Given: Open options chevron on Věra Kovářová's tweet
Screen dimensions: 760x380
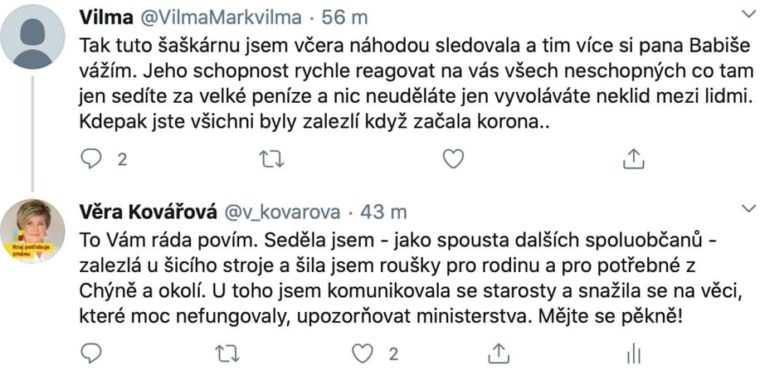Looking at the screenshot, I should click(749, 208).
